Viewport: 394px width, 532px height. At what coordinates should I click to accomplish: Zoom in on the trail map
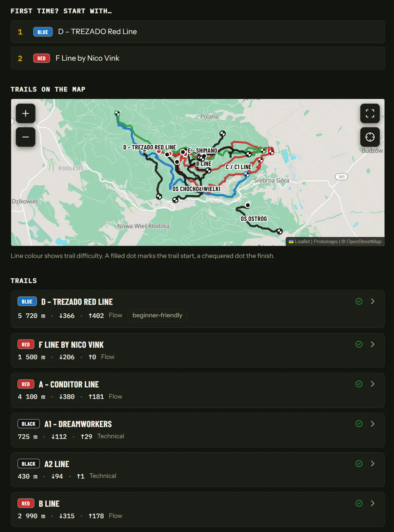26,113
